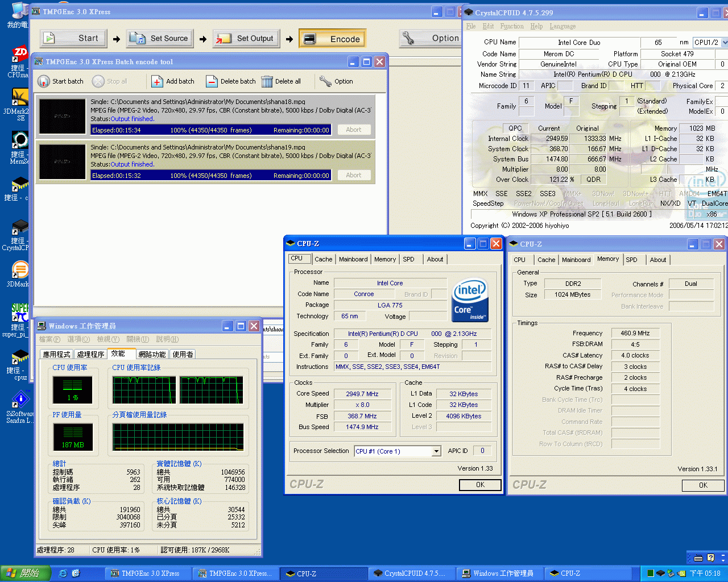The height and width of the screenshot is (582, 728).
Task: Click shana18.mpg encode progress bar
Action: click(211, 130)
